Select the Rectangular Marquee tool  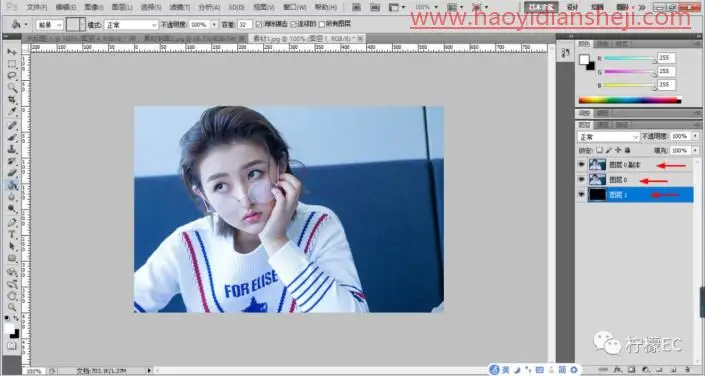click(x=12, y=64)
